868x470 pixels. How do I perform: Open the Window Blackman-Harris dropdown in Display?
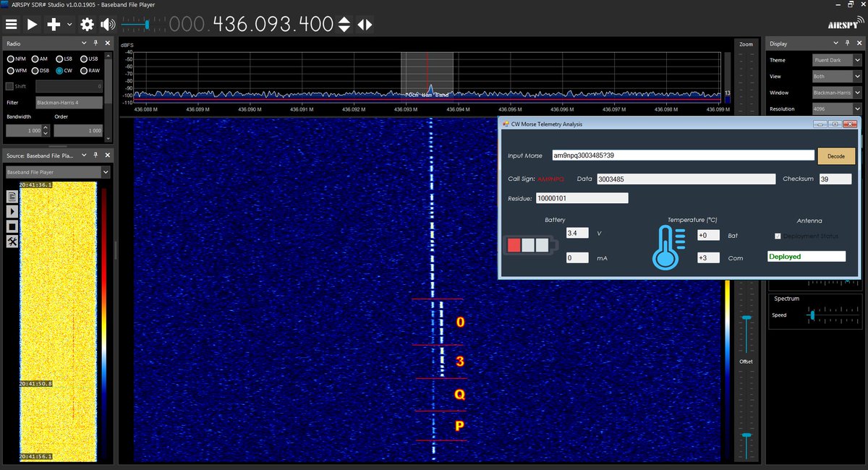(x=836, y=93)
